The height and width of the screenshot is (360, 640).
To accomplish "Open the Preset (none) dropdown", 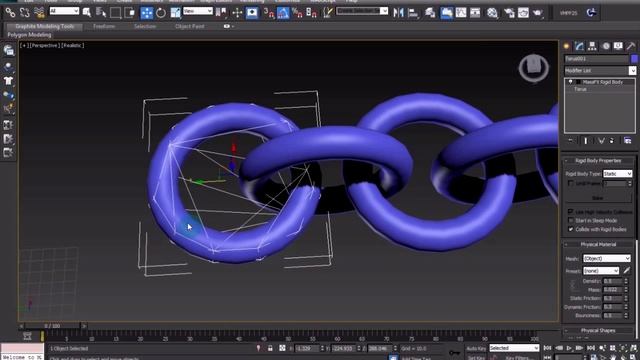I will (x=601, y=271).
